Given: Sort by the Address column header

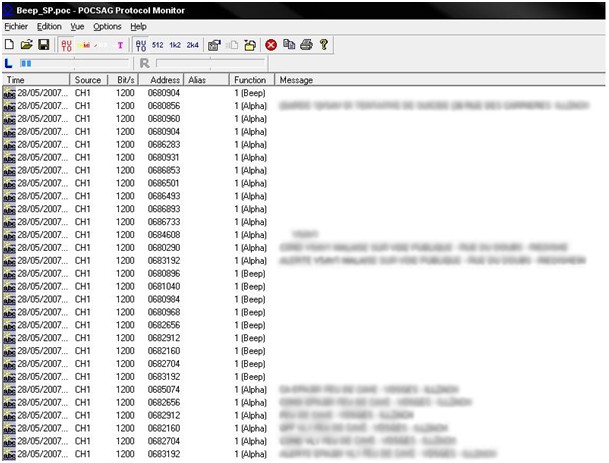Looking at the screenshot, I should 161,80.
